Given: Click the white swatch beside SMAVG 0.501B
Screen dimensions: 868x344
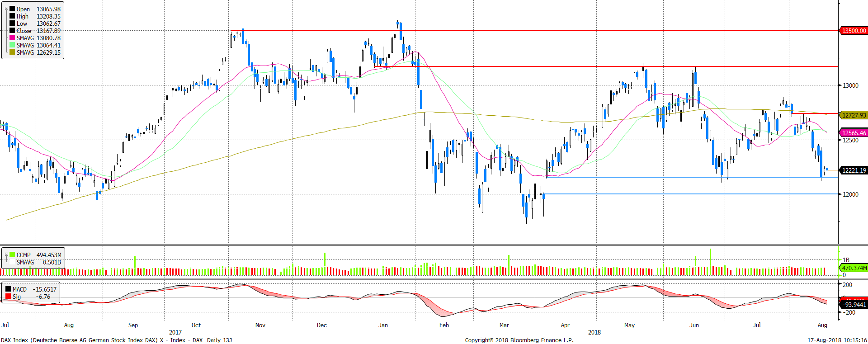Looking at the screenshot, I should pos(12,262).
